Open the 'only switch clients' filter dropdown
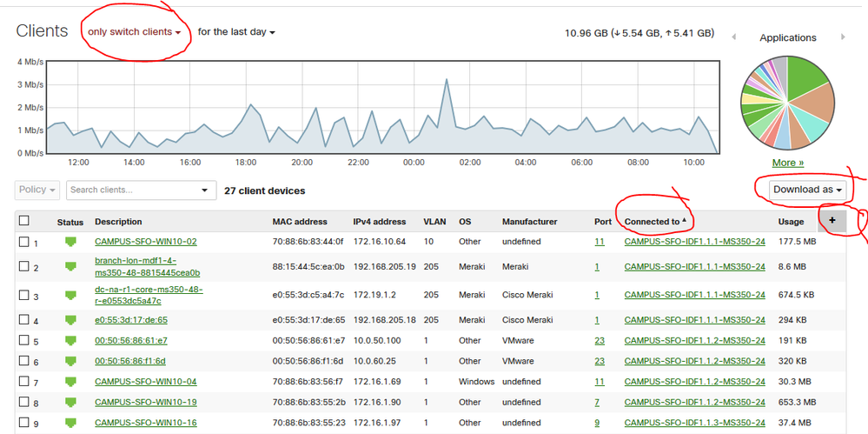Image resolution: width=868 pixels, height=434 pixels. (135, 31)
